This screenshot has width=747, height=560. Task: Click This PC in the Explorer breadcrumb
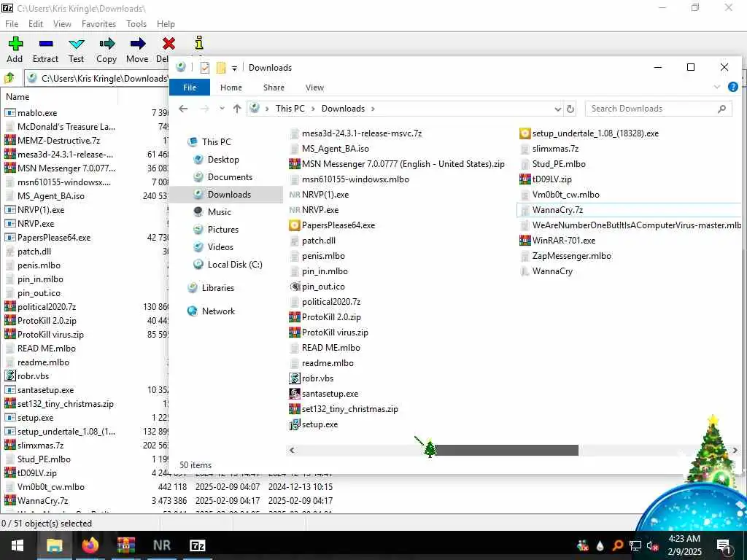[x=290, y=109]
